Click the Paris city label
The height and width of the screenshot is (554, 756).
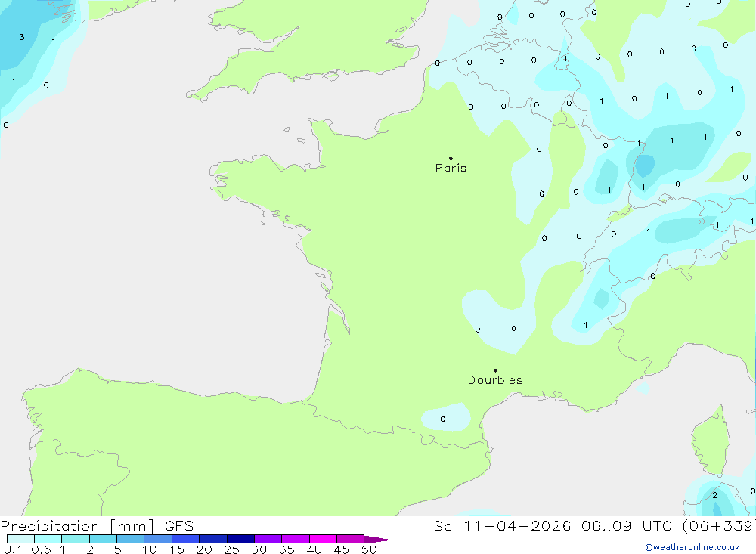[451, 168]
